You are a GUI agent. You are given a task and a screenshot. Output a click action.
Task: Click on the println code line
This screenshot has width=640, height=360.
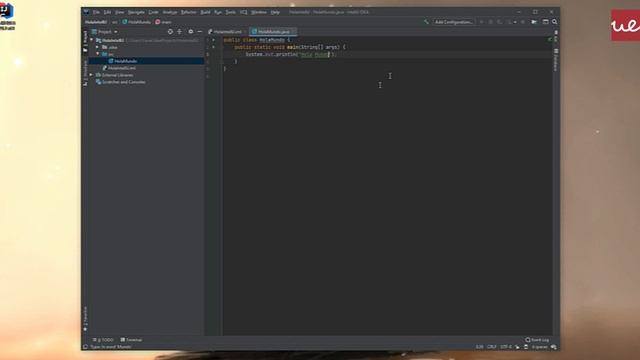click(291, 54)
